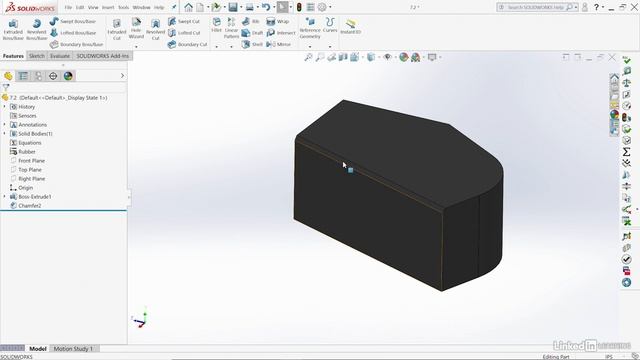
Task: Expand Reference Geometry dropdown arrow
Action: 310,46
